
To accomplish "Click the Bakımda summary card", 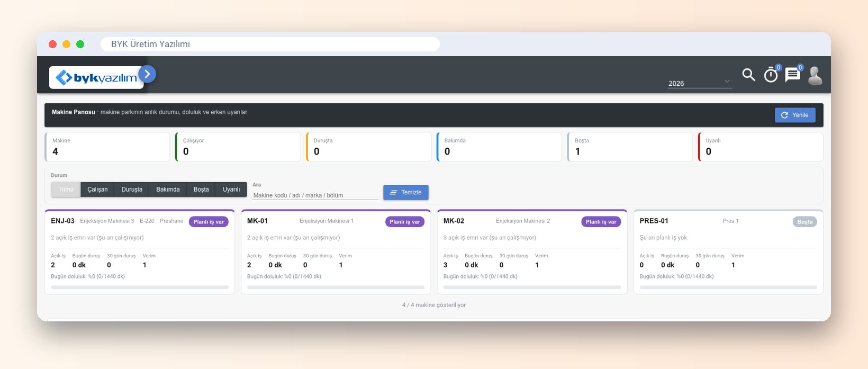I will 499,147.
